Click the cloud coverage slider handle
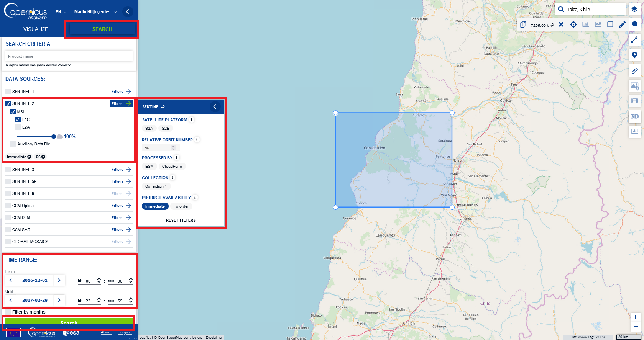The image size is (644, 340). point(54,136)
